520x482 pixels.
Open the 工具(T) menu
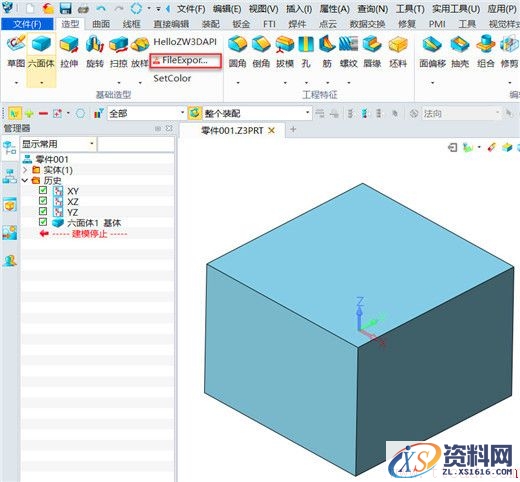[410, 9]
